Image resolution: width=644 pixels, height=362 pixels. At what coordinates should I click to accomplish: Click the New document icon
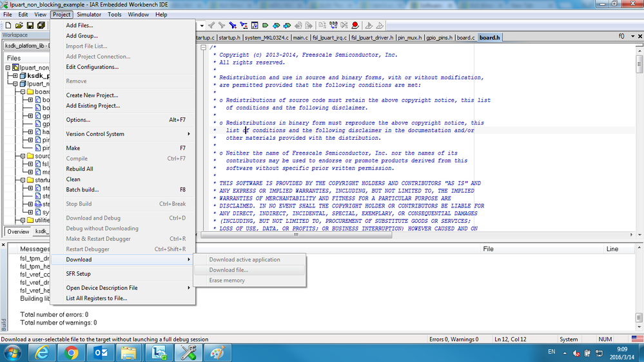click(8, 26)
